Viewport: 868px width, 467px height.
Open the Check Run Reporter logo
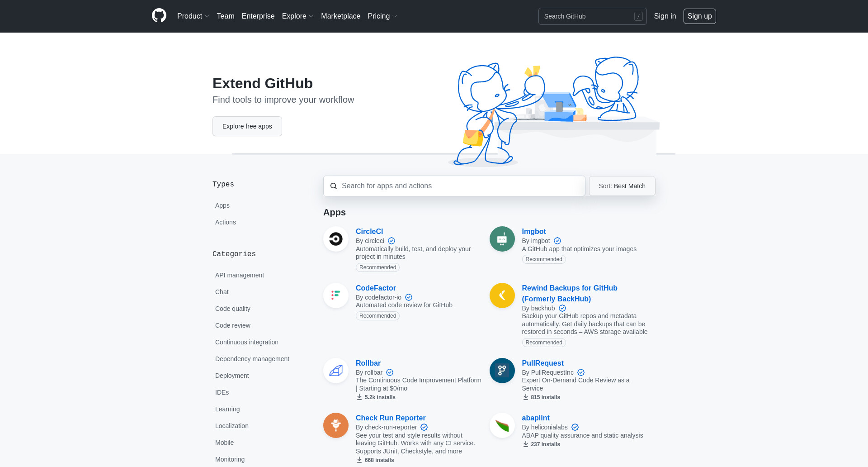[x=336, y=425]
